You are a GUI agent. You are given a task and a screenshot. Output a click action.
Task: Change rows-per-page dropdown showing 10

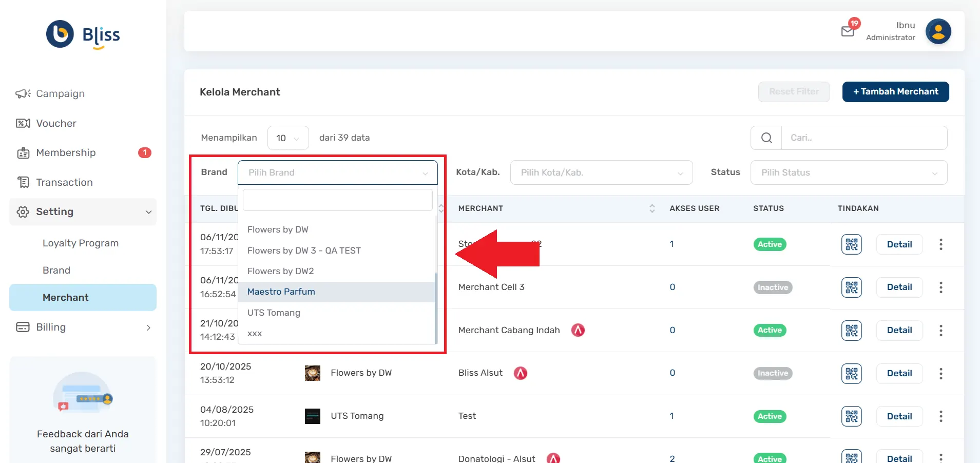[287, 138]
